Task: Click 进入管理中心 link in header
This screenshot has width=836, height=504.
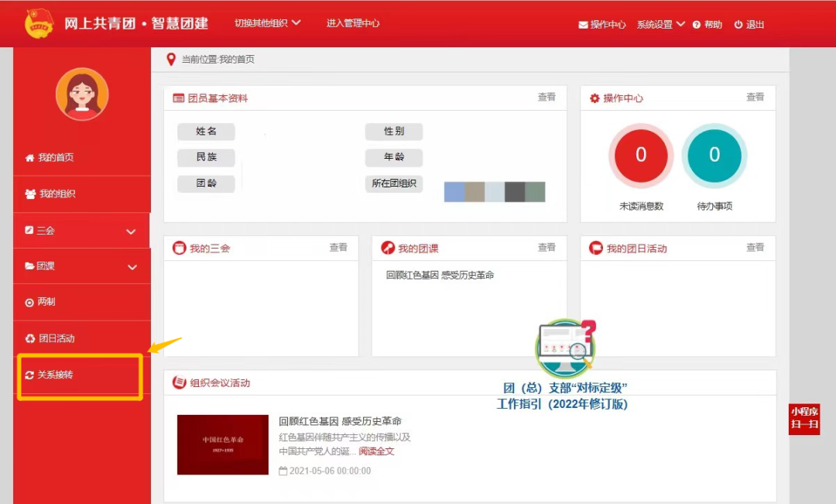Action: pos(353,23)
